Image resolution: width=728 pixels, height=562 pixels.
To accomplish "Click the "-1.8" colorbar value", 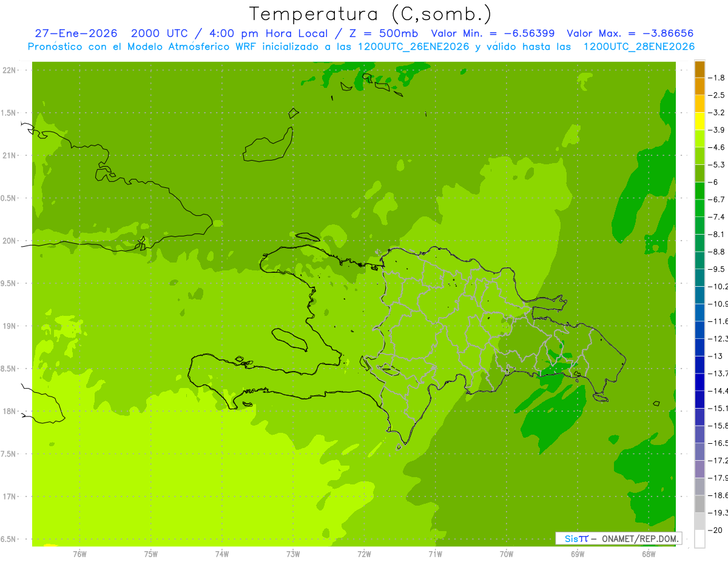I will pyautogui.click(x=717, y=78).
